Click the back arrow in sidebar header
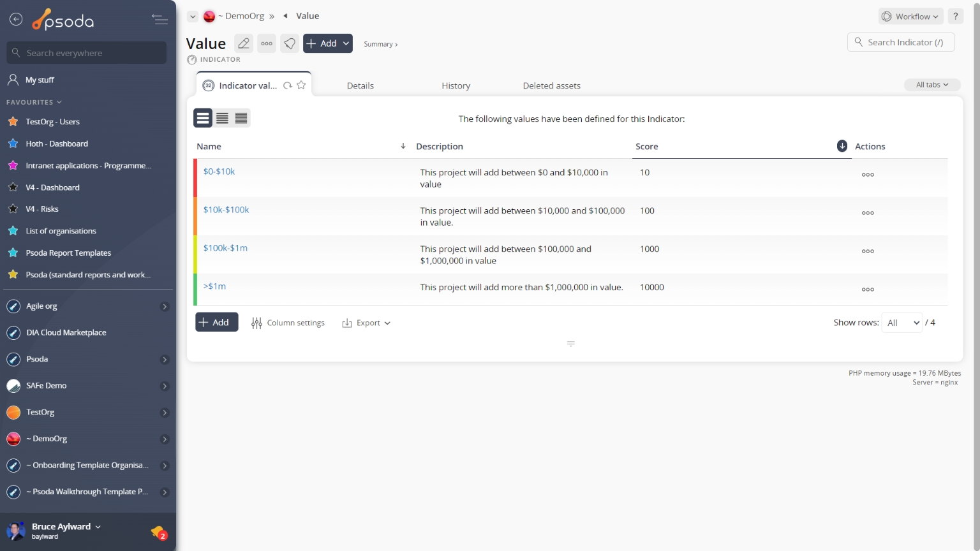980x551 pixels. tap(16, 20)
